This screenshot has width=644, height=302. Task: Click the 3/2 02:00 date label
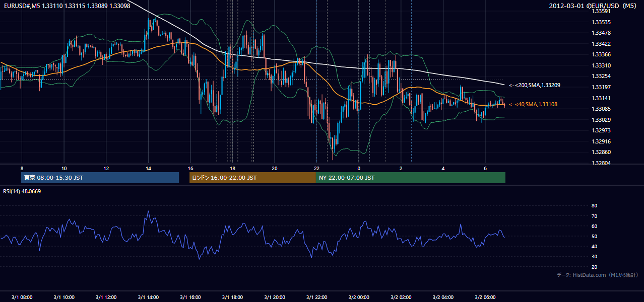pos(401,297)
